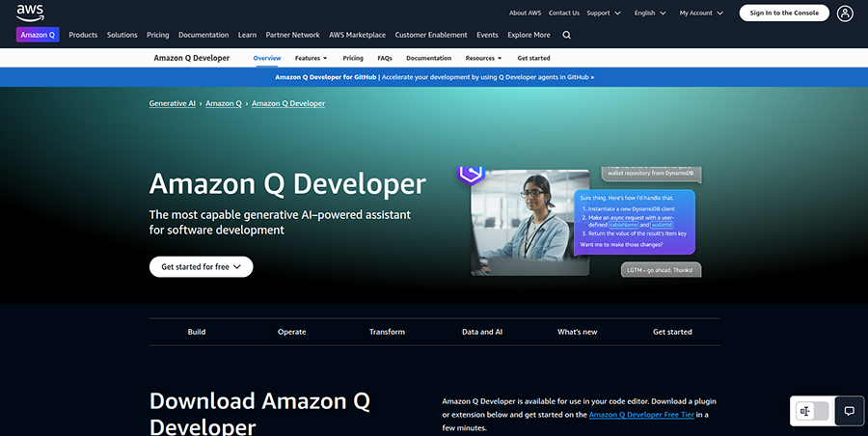This screenshot has width=868, height=436.
Task: Click Amazon Q Developer for GitHub banner
Action: (434, 77)
